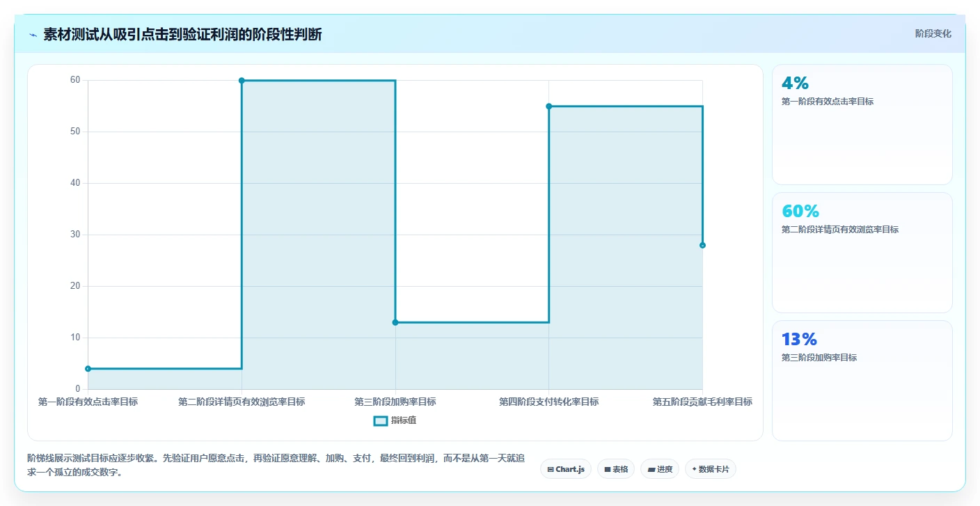The width and height of the screenshot is (980, 506).
Task: Click the final data point at value 28
Action: pos(702,245)
